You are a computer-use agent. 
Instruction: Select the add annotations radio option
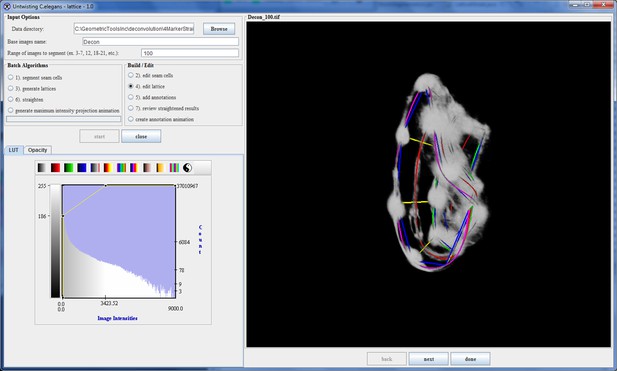coord(131,97)
